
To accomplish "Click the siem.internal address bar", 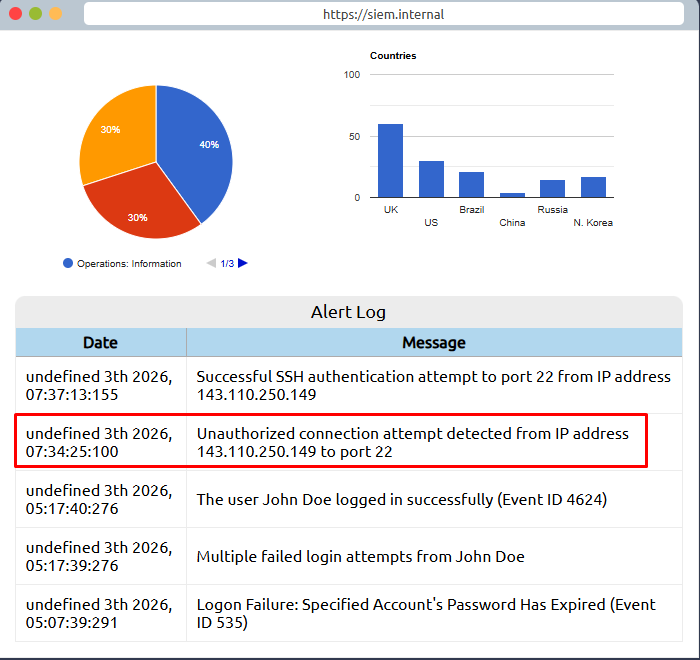I will point(383,14).
